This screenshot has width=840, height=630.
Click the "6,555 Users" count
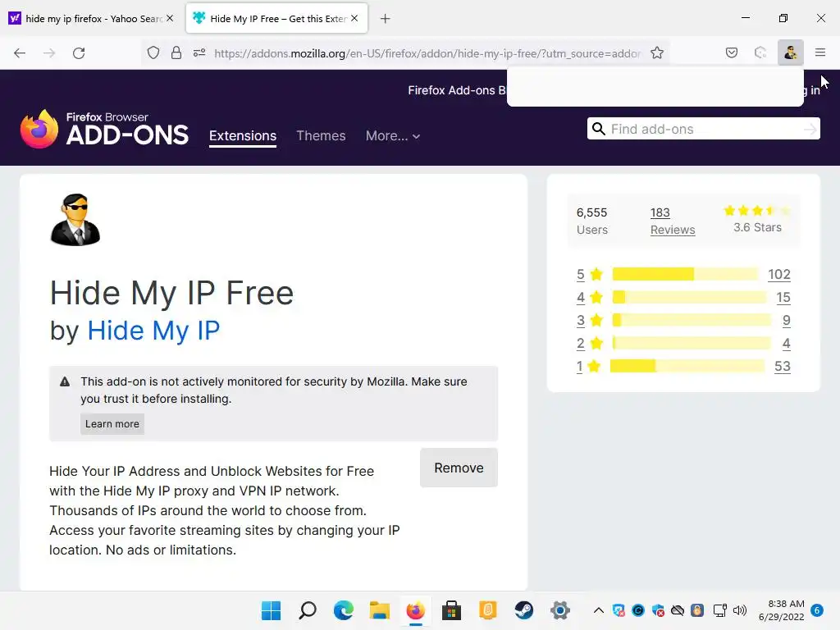click(x=592, y=221)
